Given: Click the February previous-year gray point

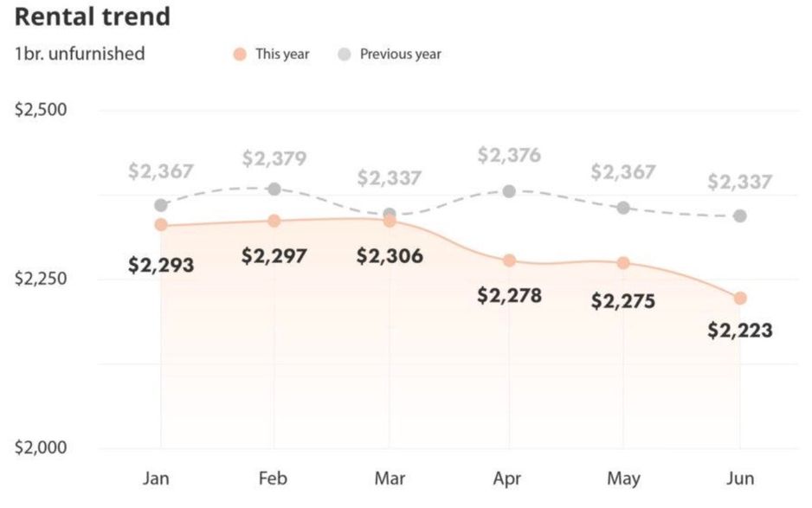Looking at the screenshot, I should [x=274, y=189].
